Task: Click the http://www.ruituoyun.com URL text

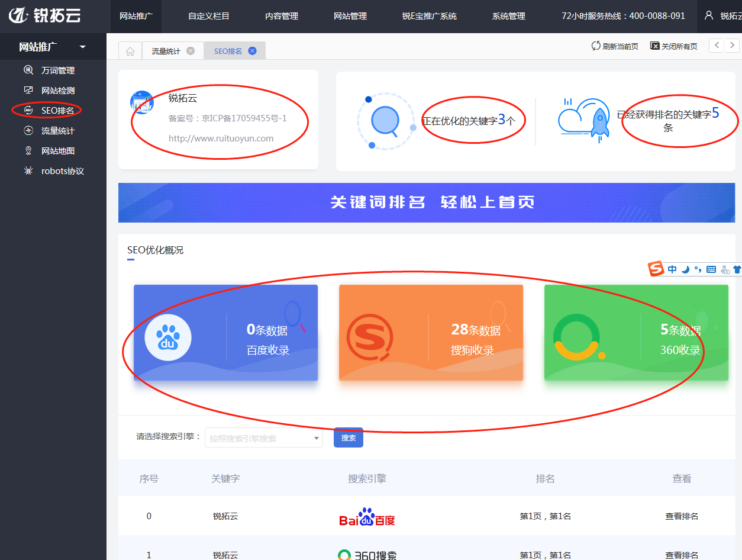Action: 221,139
